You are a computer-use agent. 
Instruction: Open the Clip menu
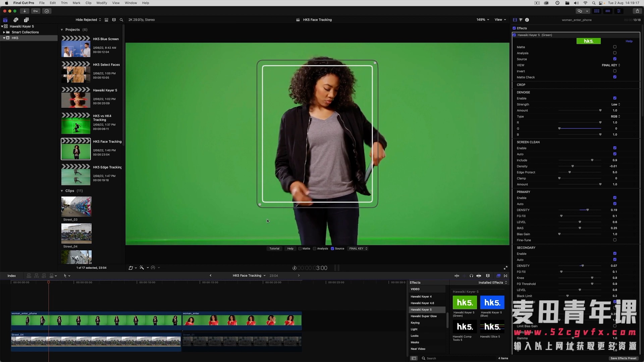coord(88,3)
